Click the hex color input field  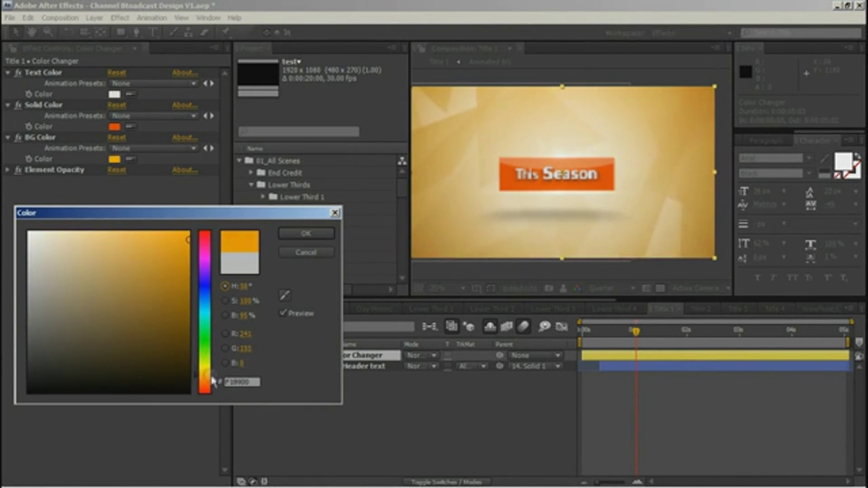(242, 382)
